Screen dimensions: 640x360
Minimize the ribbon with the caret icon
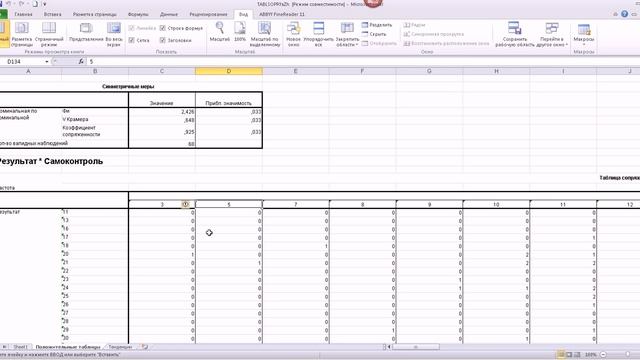(x=616, y=14)
